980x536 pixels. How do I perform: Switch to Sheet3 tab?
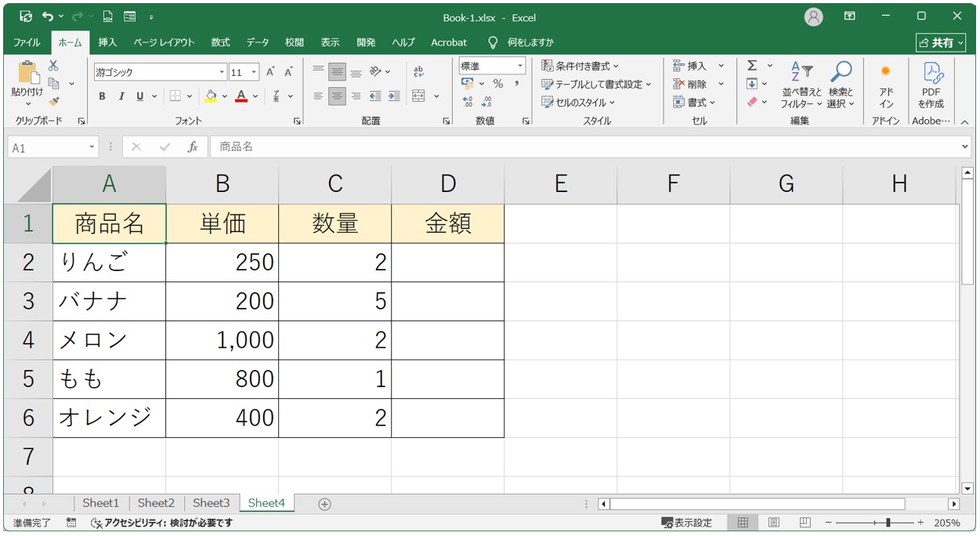212,503
